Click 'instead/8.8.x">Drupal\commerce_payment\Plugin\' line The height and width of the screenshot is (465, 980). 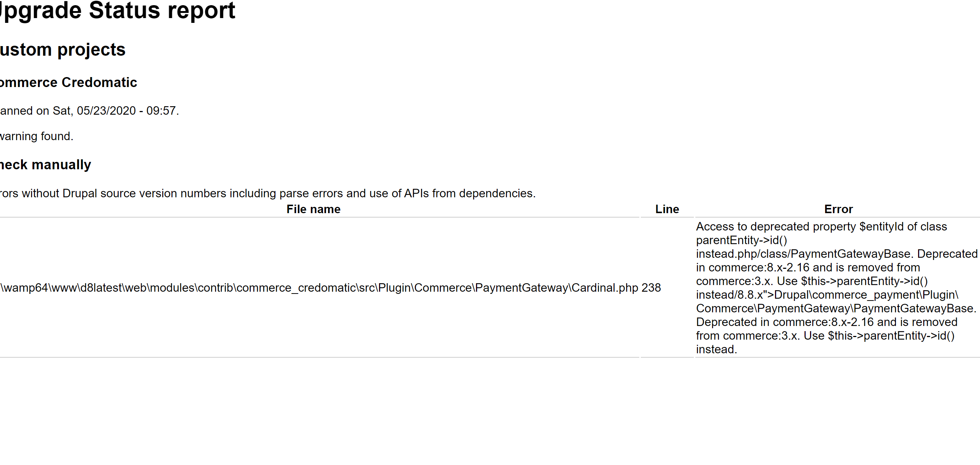pyautogui.click(x=827, y=295)
